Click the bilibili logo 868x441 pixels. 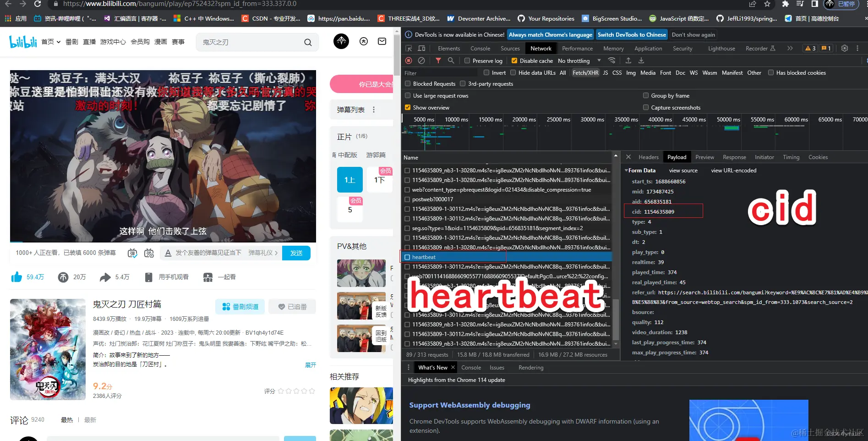23,42
